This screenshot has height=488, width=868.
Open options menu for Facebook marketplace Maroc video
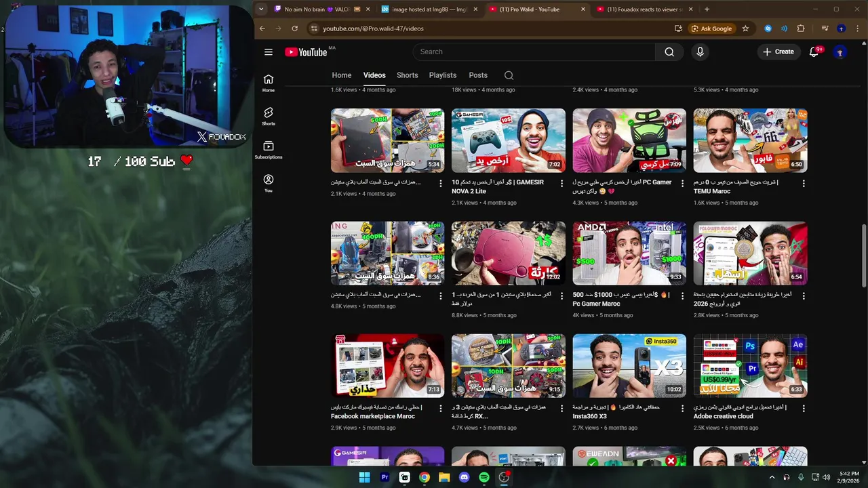[441, 409]
